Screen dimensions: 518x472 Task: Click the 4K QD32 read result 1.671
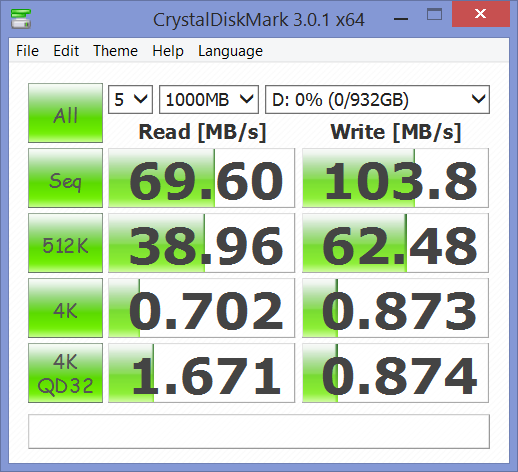(x=202, y=373)
